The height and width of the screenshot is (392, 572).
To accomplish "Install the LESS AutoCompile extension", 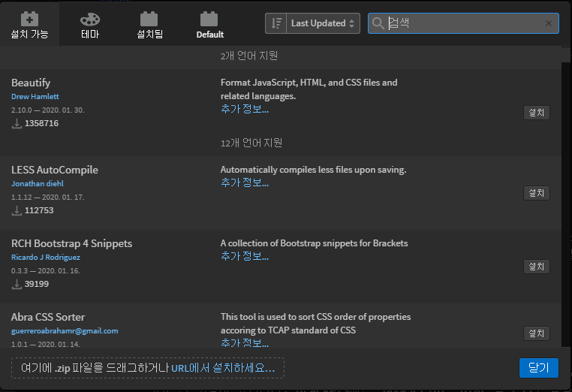I will 536,193.
